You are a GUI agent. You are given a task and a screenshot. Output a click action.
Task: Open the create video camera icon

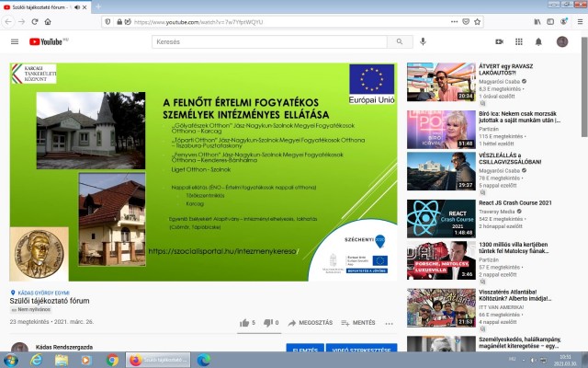499,41
